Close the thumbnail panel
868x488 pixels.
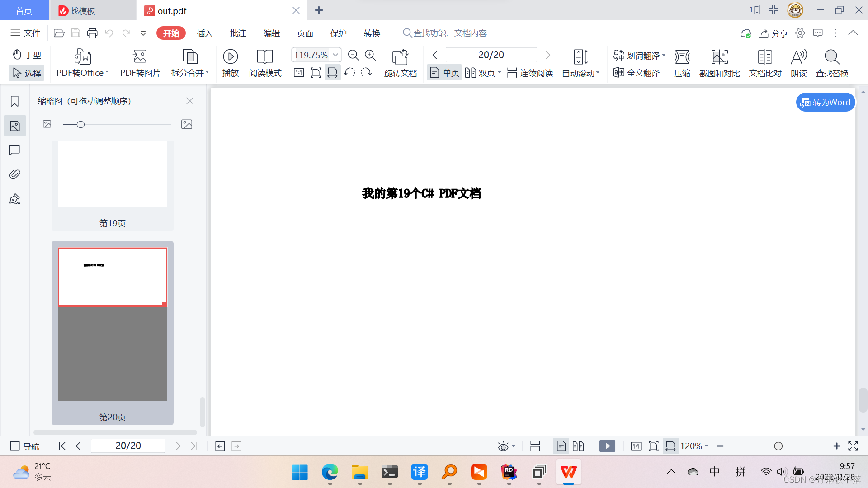tap(190, 101)
